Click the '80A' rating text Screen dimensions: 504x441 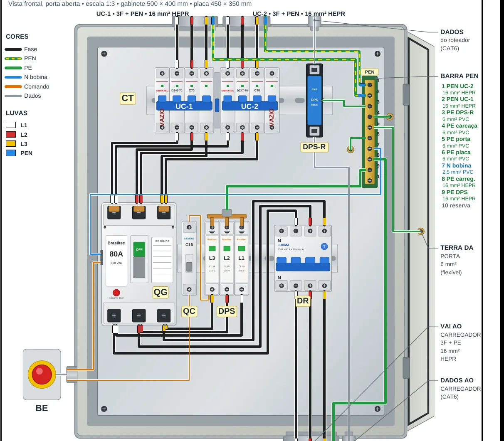116,254
